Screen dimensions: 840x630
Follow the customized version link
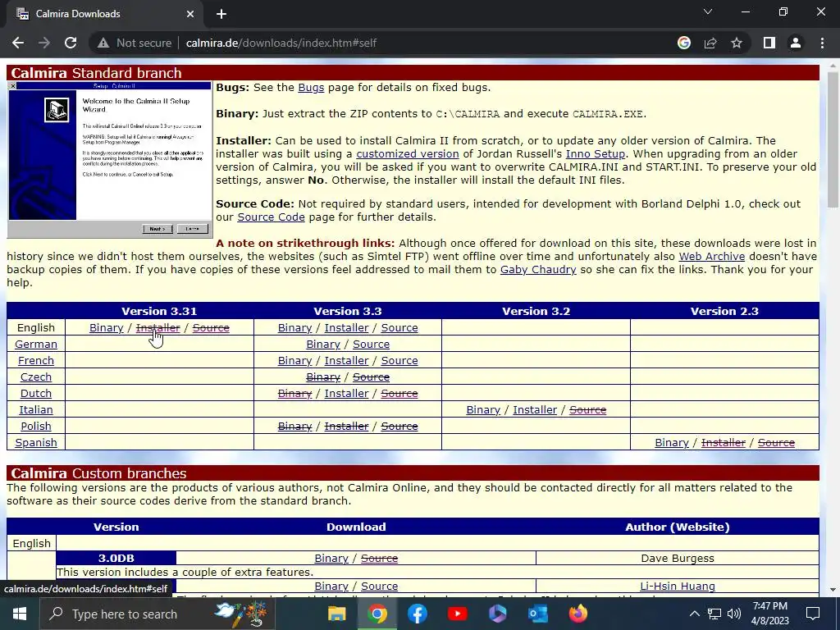[x=407, y=153]
